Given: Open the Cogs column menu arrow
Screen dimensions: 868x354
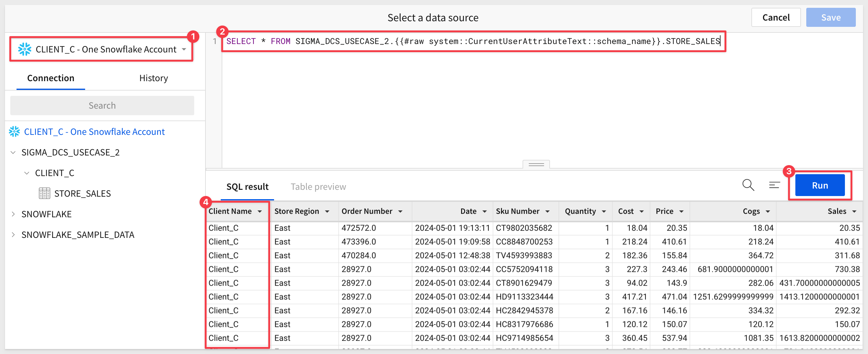Looking at the screenshot, I should click(x=768, y=211).
